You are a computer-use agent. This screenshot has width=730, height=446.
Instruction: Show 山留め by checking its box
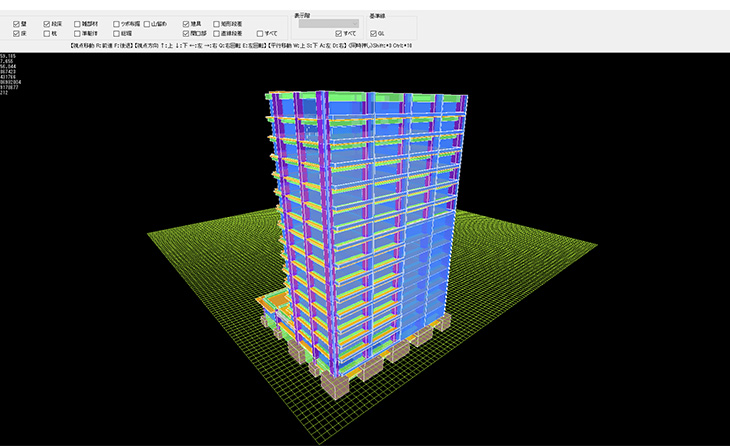tap(147, 22)
